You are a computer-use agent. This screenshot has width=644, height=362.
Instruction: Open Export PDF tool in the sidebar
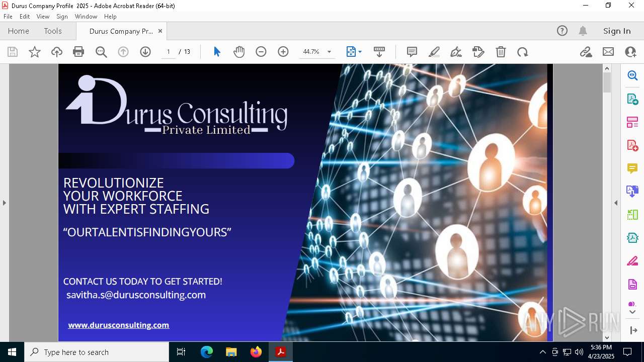(632, 99)
